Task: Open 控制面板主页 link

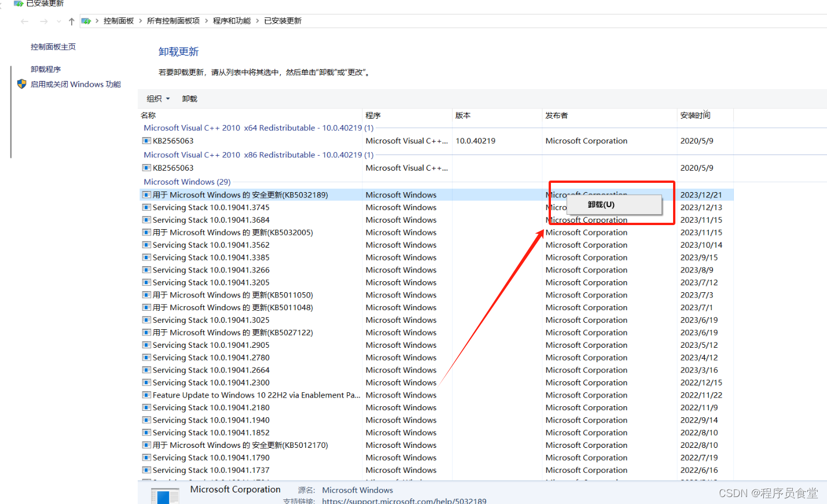Action: 53,47
